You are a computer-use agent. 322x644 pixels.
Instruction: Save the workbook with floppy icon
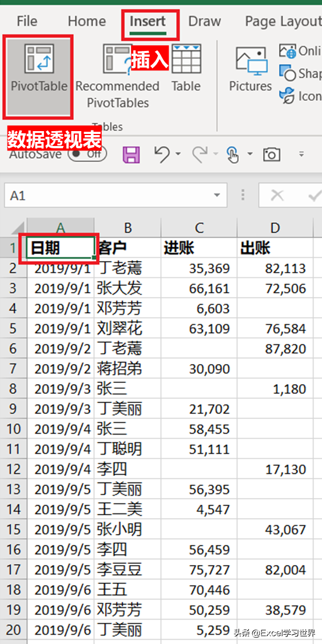[132, 155]
